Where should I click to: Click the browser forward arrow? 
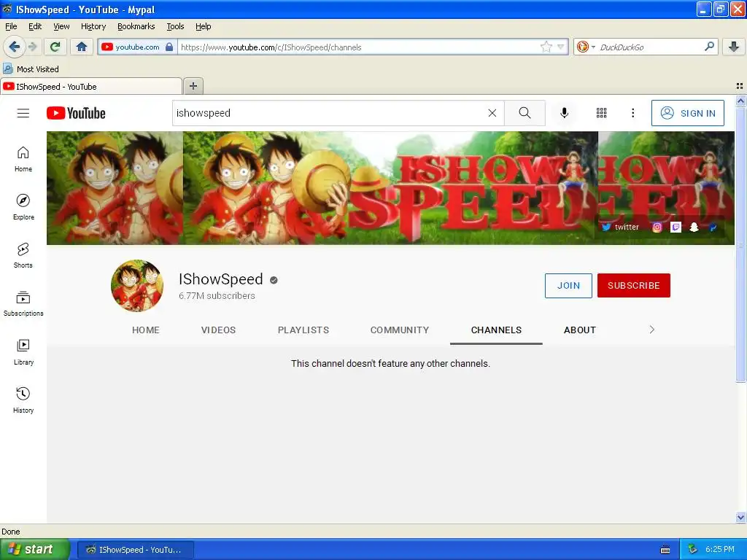point(33,47)
